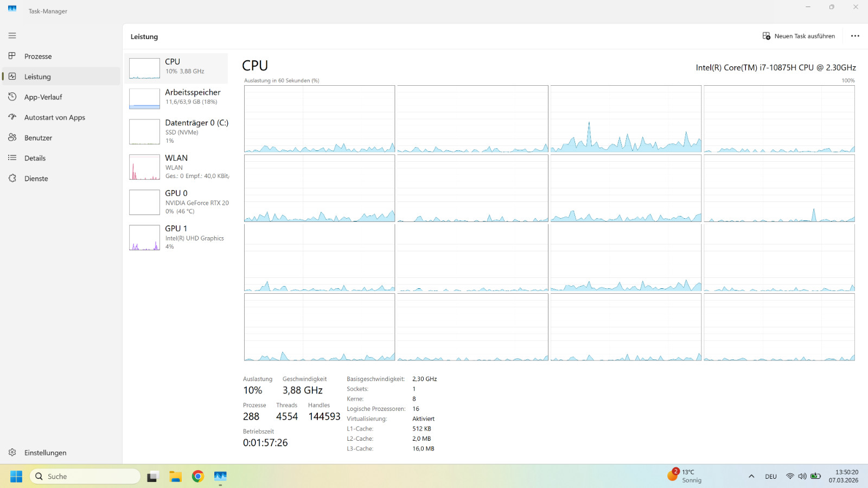Go to Details page
This screenshot has width=868, height=488.
pos(61,158)
